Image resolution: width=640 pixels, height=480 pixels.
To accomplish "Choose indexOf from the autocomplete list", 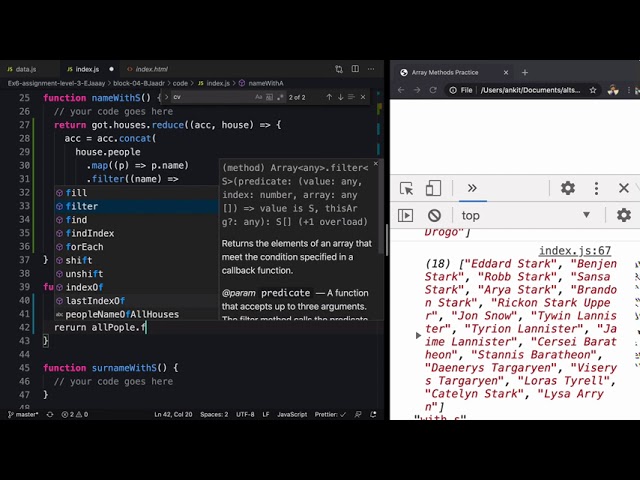I will (136, 287).
